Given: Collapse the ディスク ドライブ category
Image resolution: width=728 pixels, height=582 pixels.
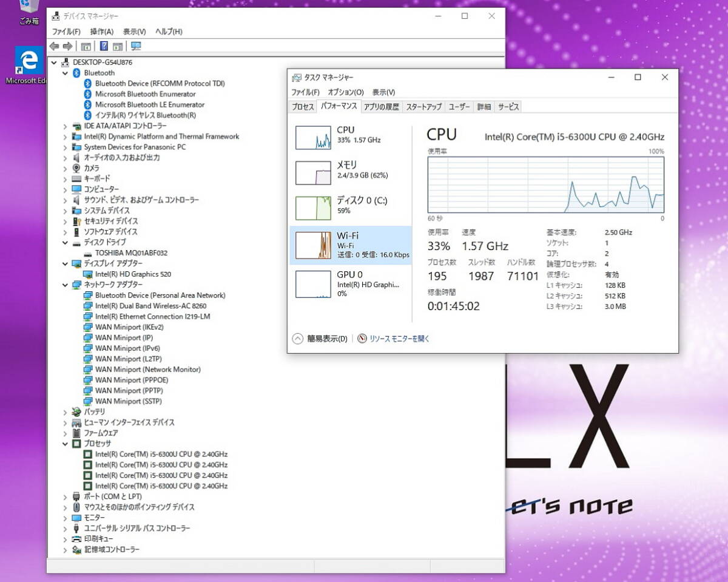Looking at the screenshot, I should pyautogui.click(x=65, y=242).
